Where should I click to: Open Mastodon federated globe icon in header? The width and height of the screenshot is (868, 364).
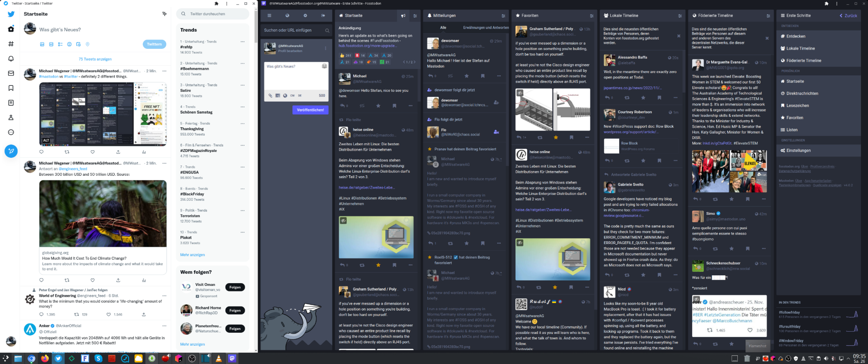point(287,16)
